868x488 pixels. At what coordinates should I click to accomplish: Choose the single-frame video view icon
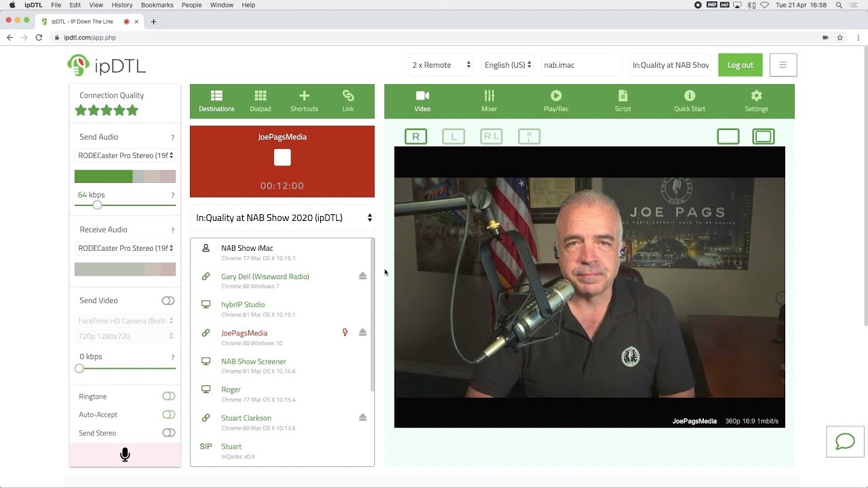[728, 136]
